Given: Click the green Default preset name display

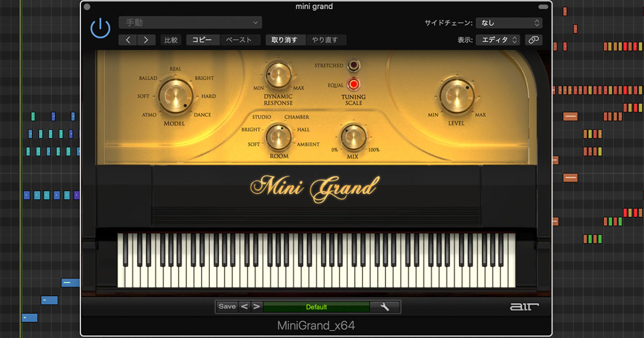Looking at the screenshot, I should coord(316,307).
